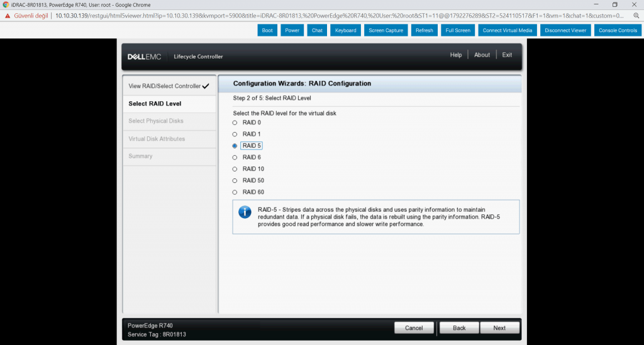644x345 pixels.
Task: Pick the RAID 10 radio button
Action: click(235, 169)
